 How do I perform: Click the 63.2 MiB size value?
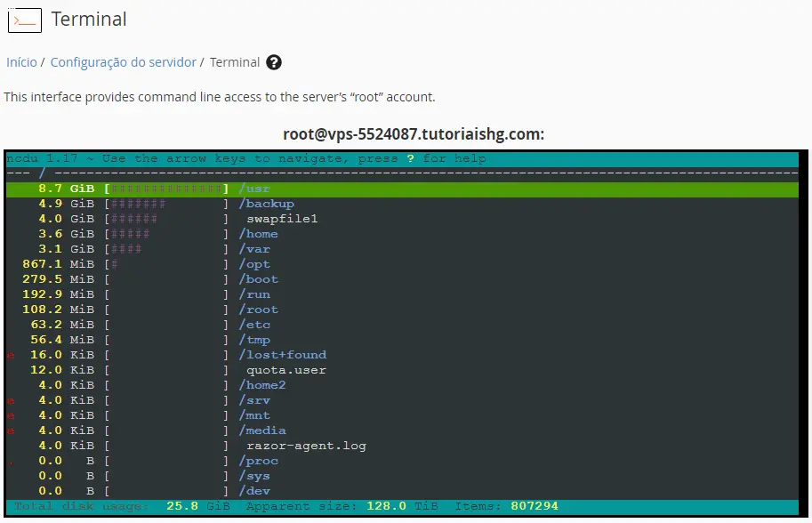[x=62, y=325]
